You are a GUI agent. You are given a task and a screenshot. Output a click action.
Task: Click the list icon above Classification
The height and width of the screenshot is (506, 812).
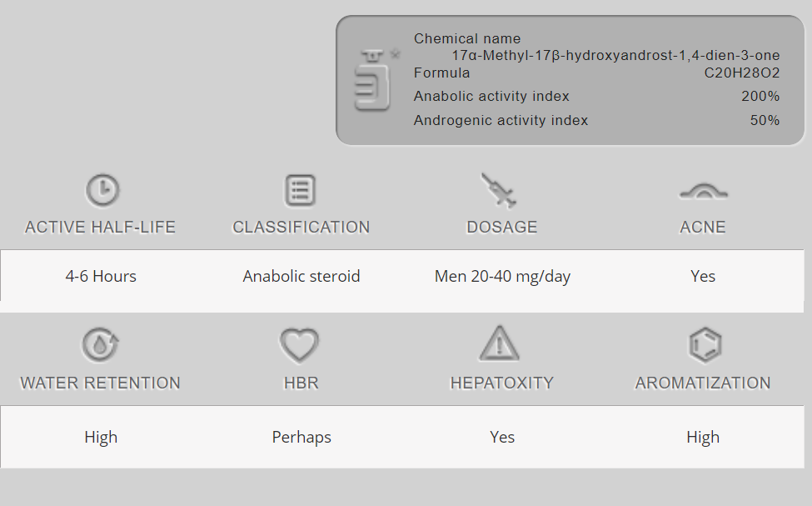[300, 191]
